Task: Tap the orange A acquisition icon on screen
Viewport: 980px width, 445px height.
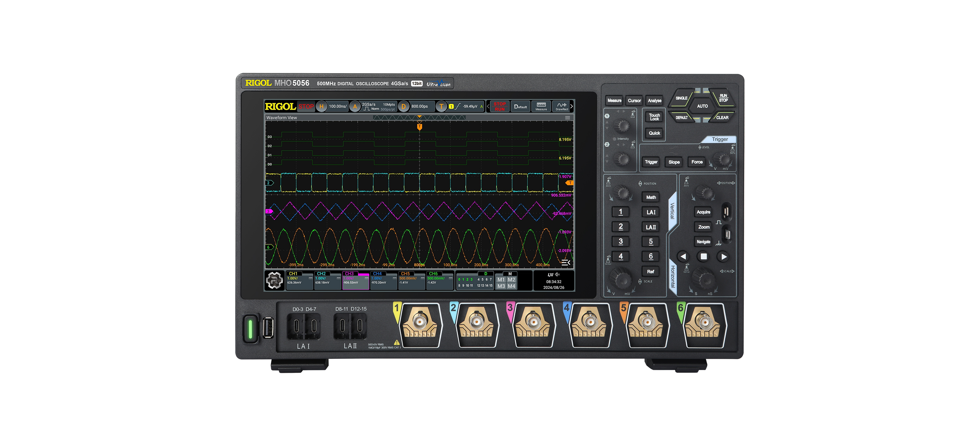Action: point(355,107)
